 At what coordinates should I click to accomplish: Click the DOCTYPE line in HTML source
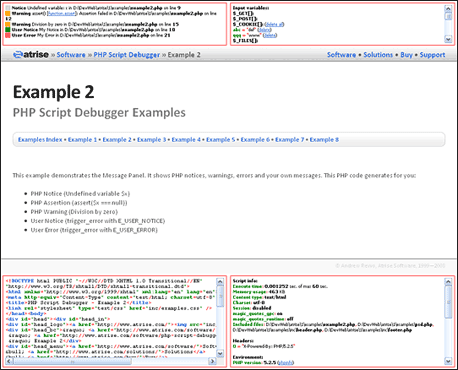pos(104,281)
